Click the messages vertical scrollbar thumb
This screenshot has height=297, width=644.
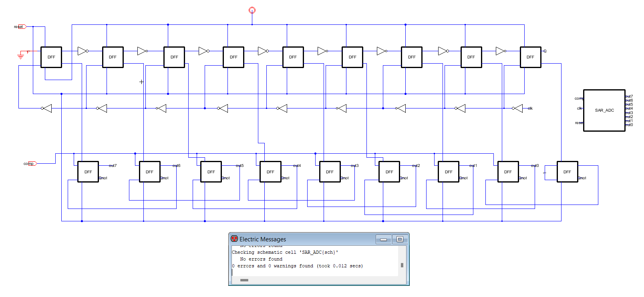402,265
